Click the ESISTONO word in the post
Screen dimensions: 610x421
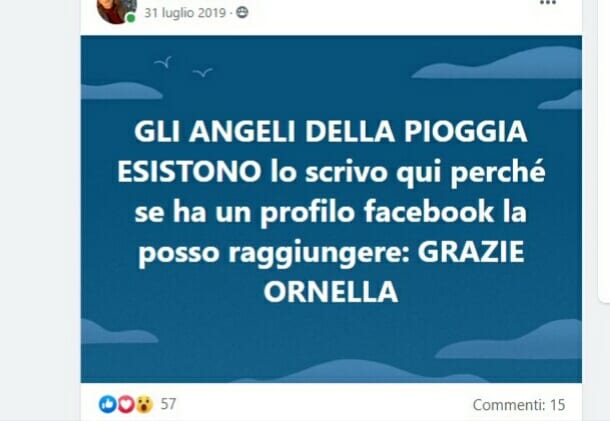(189, 172)
